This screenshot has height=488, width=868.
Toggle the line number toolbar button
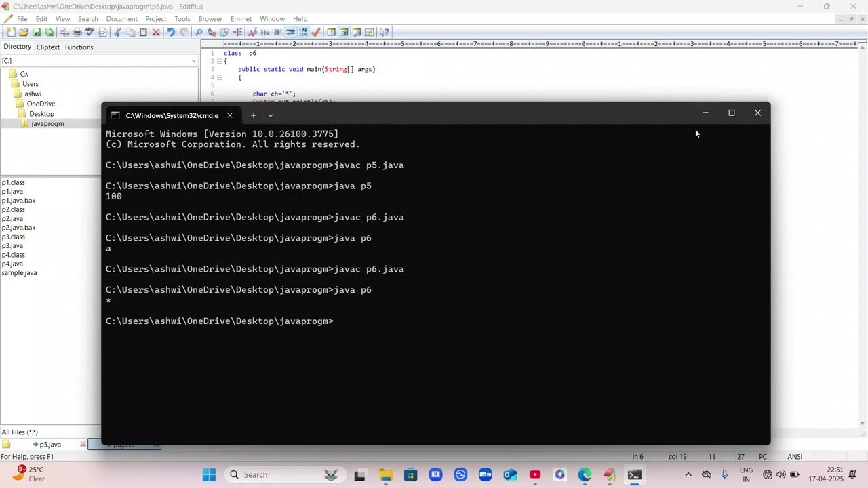[x=304, y=32]
